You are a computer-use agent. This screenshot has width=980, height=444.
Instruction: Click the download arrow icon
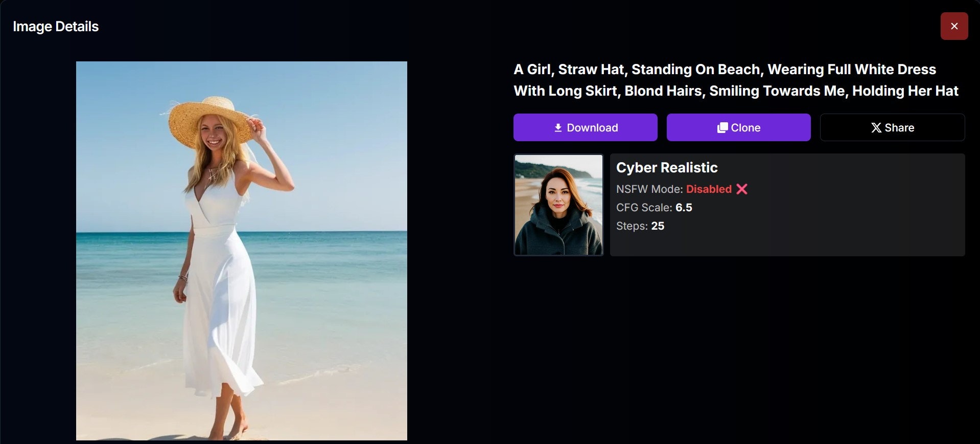(558, 128)
